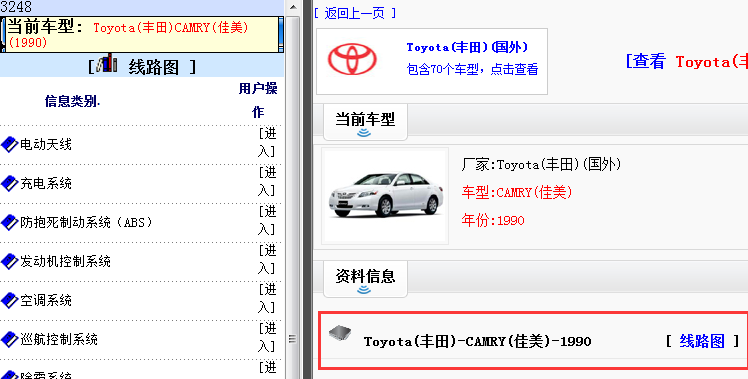
Task: Click the blue book icon beside 电动天线
Action: pos(10,144)
